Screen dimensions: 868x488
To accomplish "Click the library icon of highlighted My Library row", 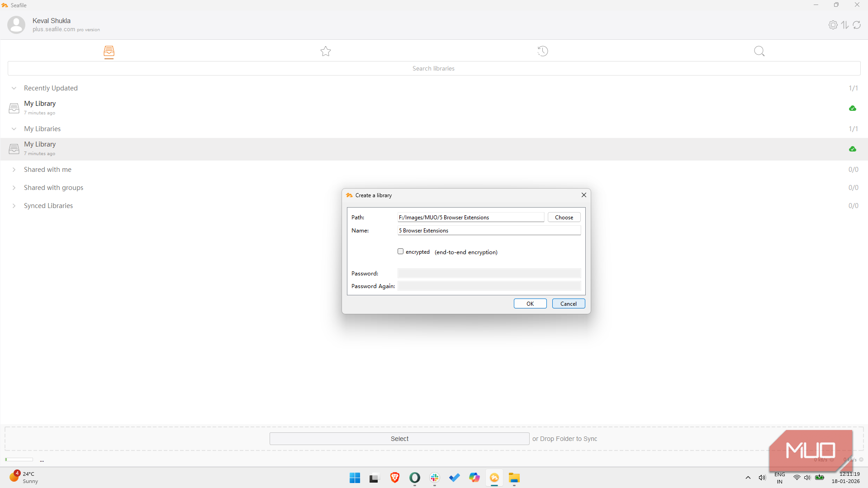I will click(x=14, y=149).
